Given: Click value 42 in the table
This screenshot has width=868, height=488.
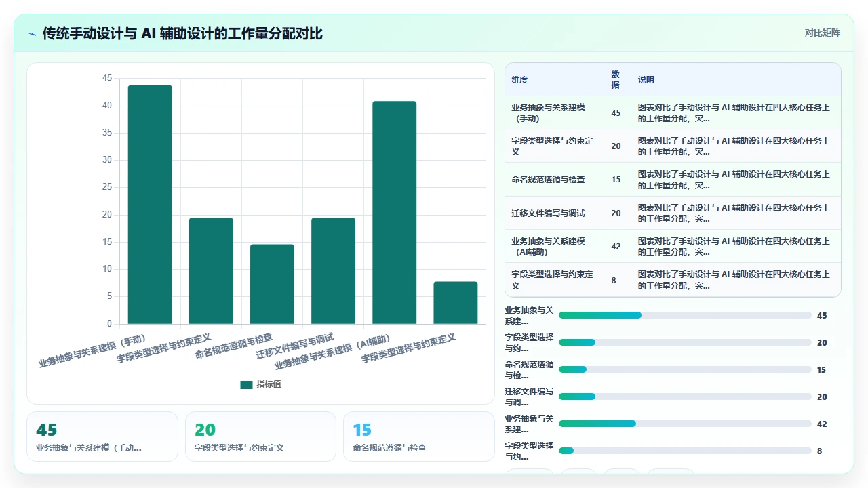Looking at the screenshot, I should coord(616,247).
